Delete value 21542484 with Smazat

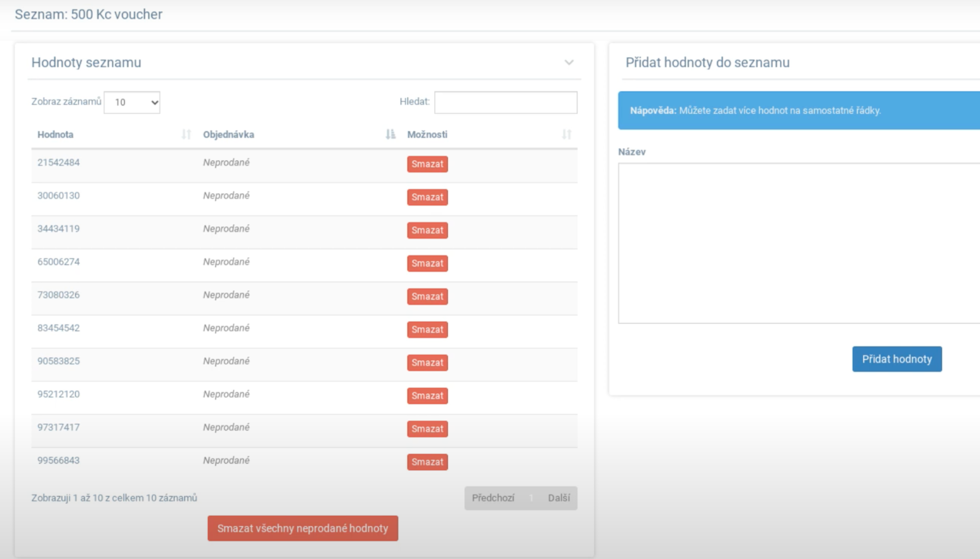427,164
